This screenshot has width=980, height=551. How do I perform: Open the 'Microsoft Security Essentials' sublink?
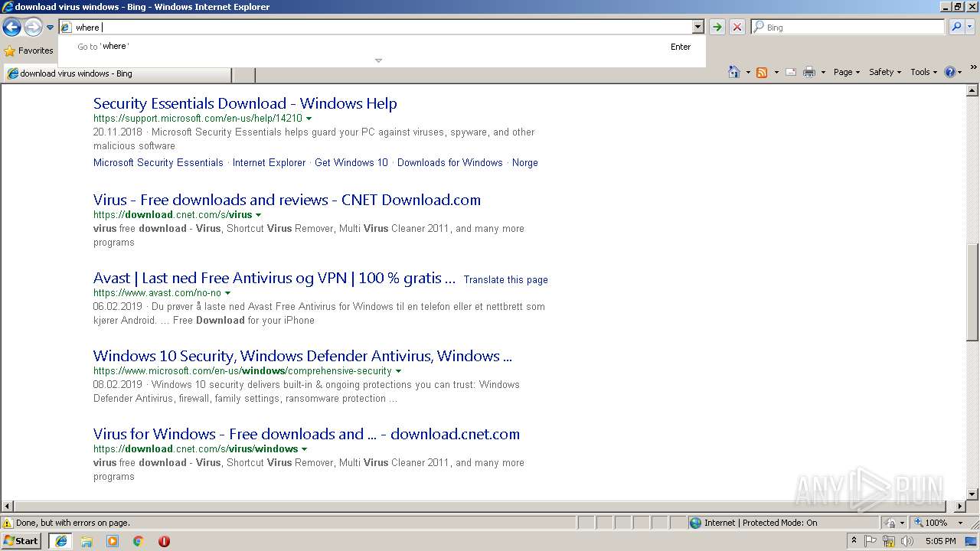[158, 162]
